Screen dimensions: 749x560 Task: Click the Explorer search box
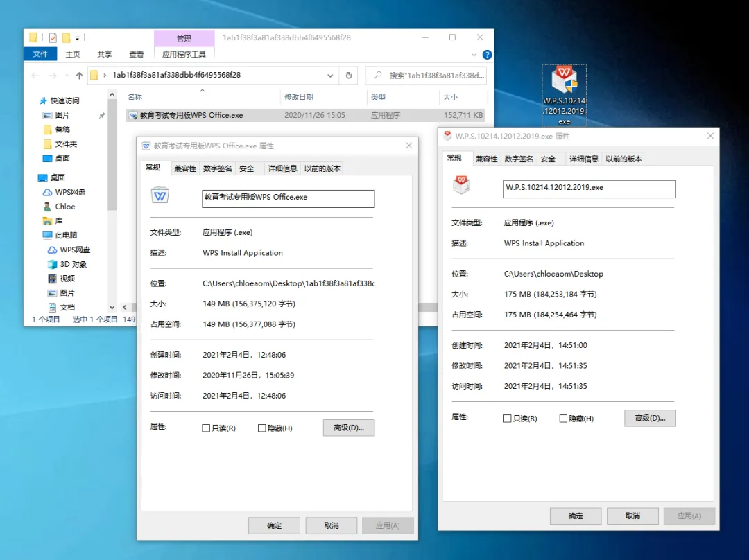426,76
